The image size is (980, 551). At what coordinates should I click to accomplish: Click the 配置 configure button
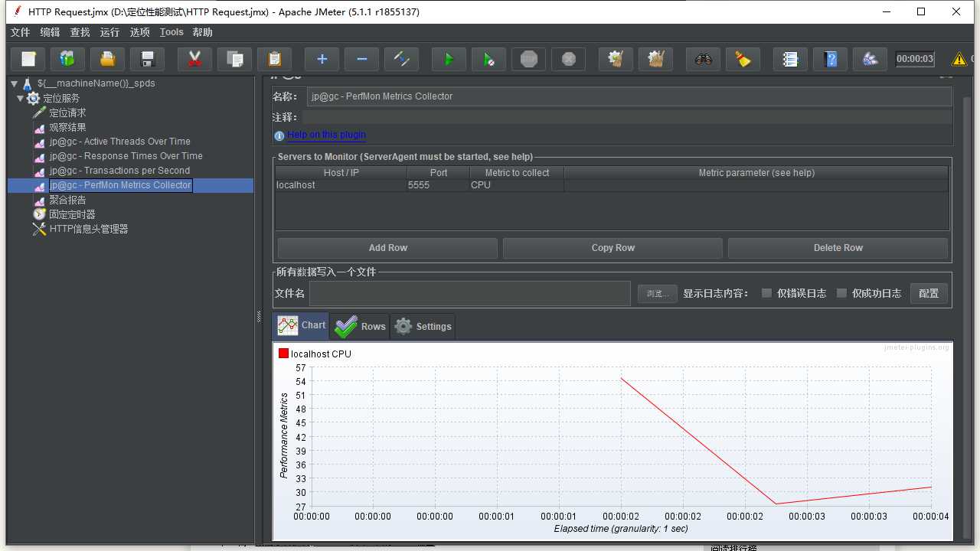point(929,293)
